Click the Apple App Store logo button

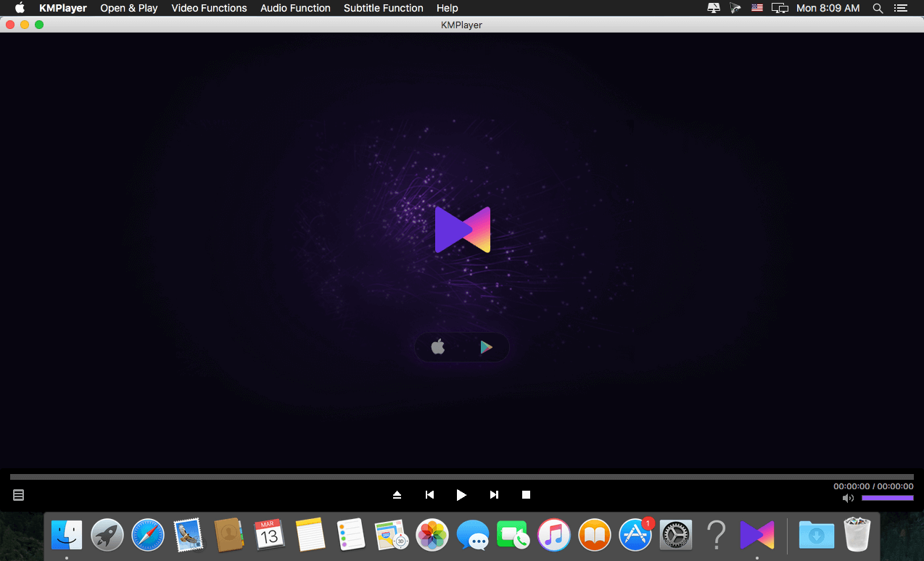point(438,347)
